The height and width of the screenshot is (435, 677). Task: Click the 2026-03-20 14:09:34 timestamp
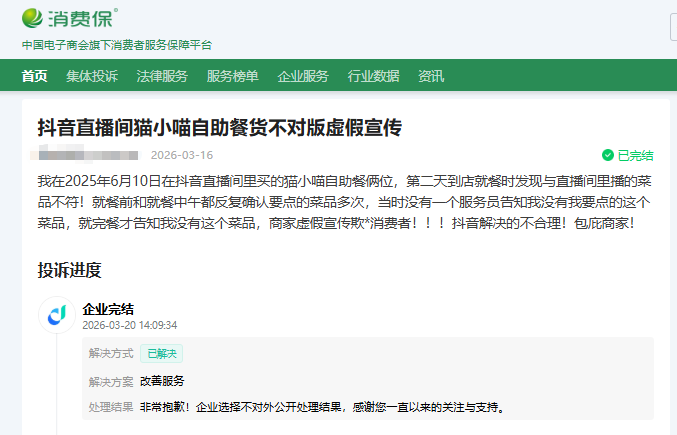[129, 325]
